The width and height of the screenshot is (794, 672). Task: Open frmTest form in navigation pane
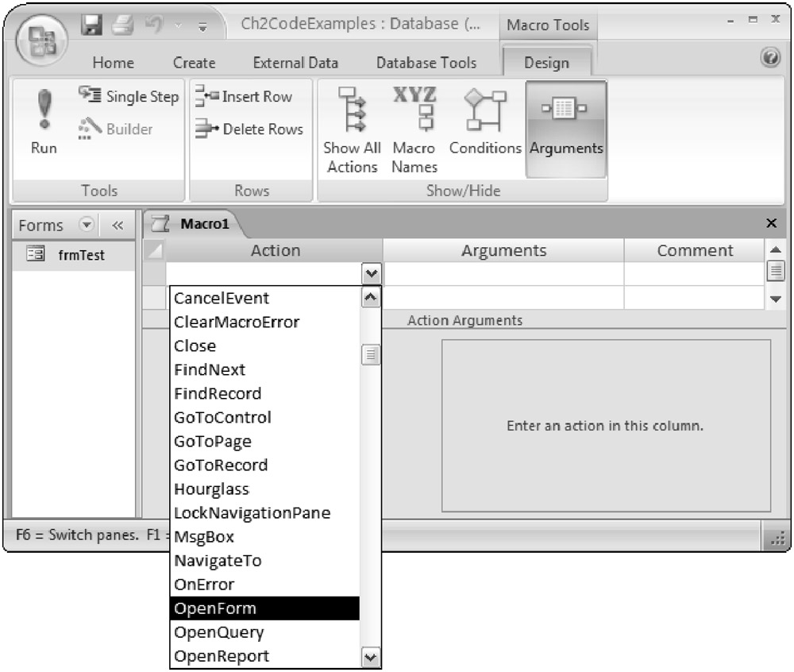pos(80,255)
